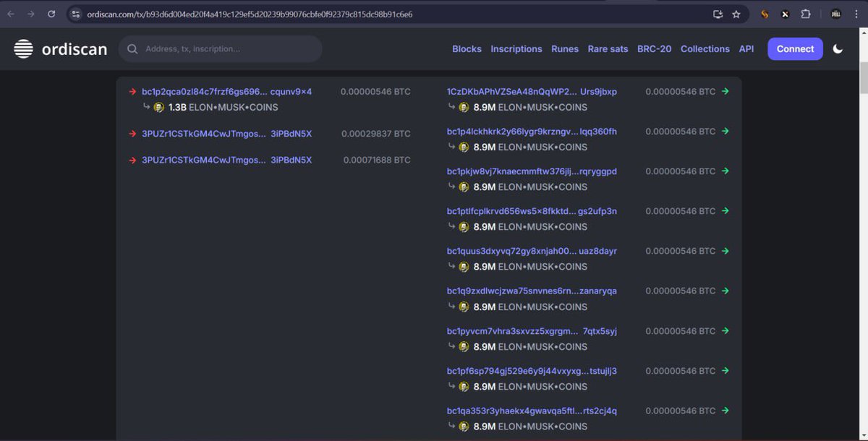868x441 pixels.
Task: Click rune coin icon under bc1quus3dxyvq output
Action: 464,267
